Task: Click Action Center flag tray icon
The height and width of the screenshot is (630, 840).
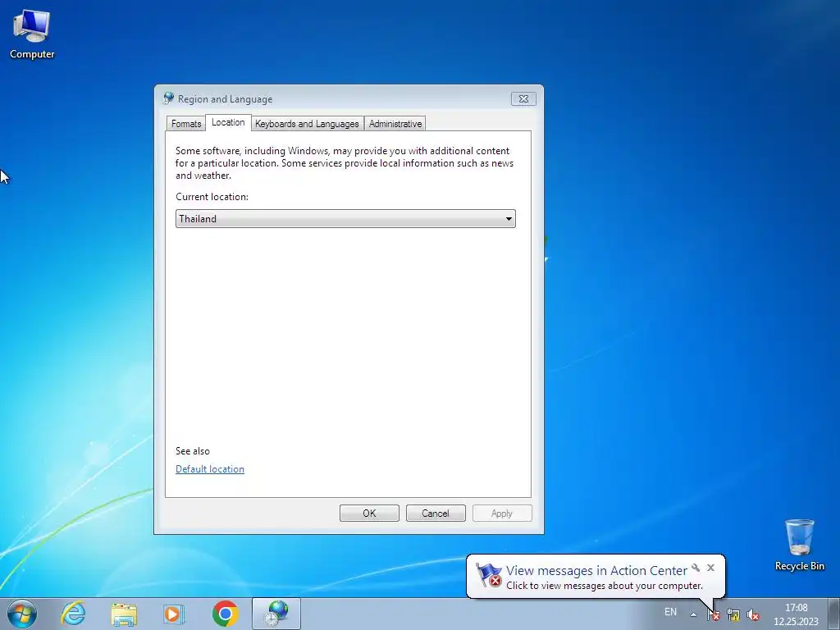Action: tap(714, 614)
